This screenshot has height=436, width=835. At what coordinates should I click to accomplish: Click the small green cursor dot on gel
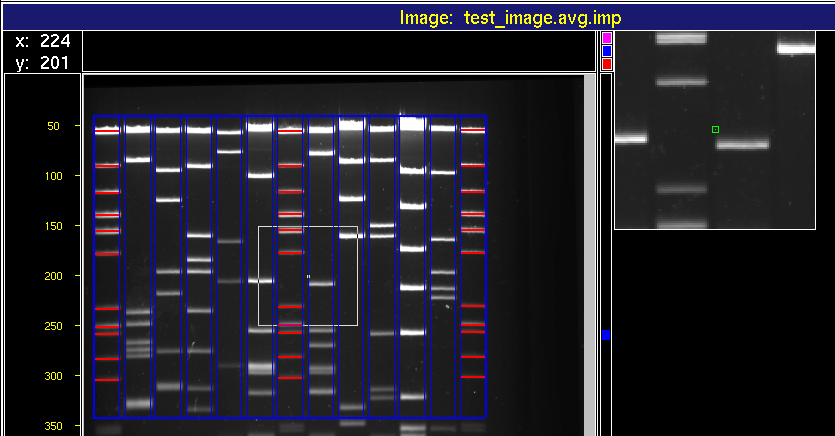pyautogui.click(x=308, y=276)
